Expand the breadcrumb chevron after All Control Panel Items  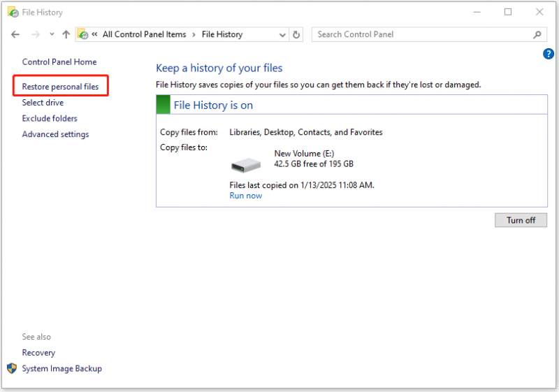[x=194, y=34]
